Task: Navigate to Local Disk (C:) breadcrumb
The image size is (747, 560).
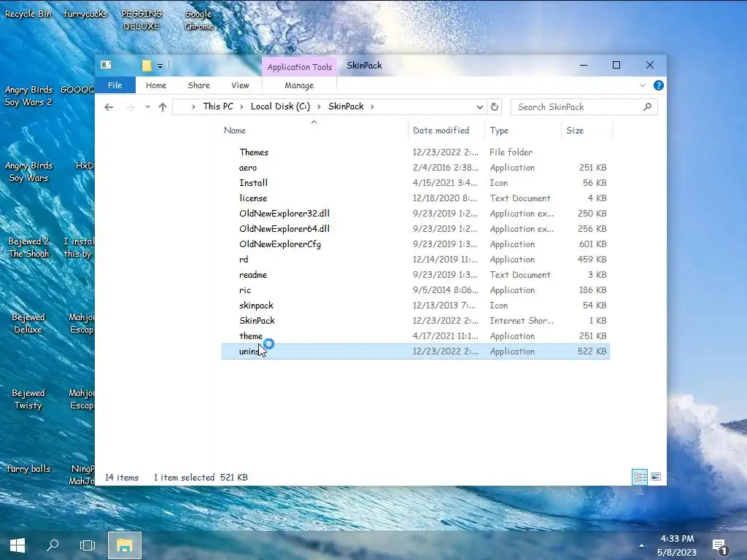Action: pos(280,106)
